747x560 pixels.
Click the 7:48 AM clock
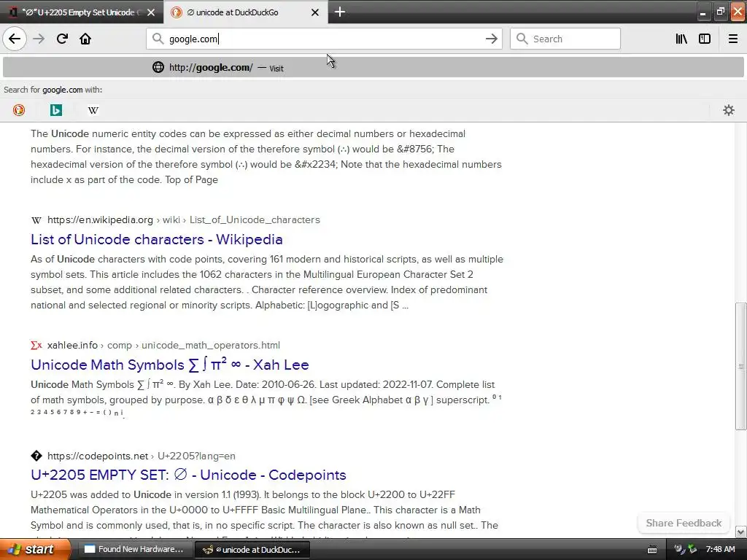(720, 549)
